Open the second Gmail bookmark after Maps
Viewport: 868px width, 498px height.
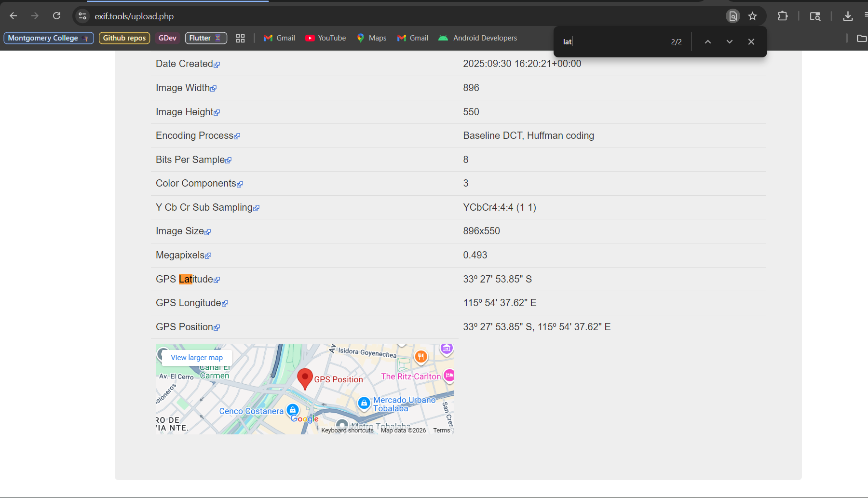tap(413, 38)
